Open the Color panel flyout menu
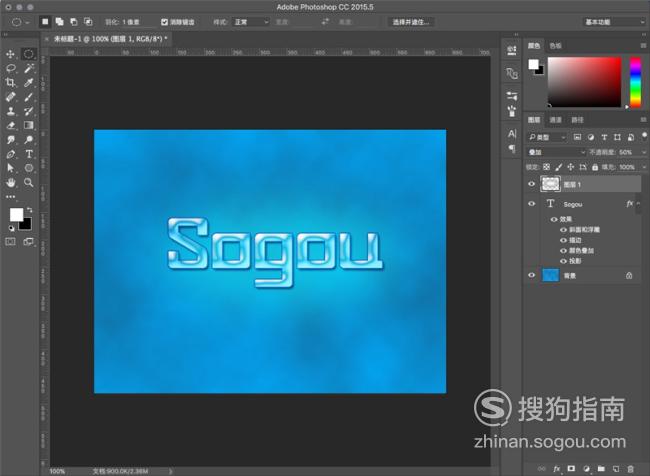 (643, 46)
